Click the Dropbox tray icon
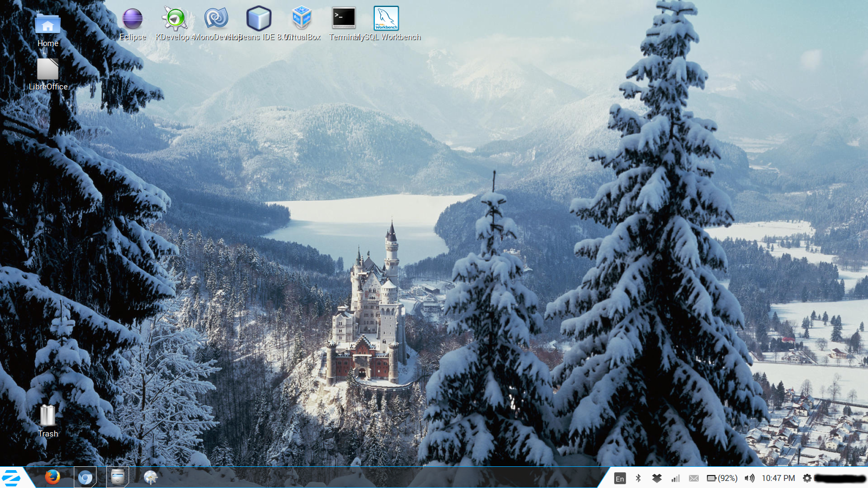 click(656, 478)
